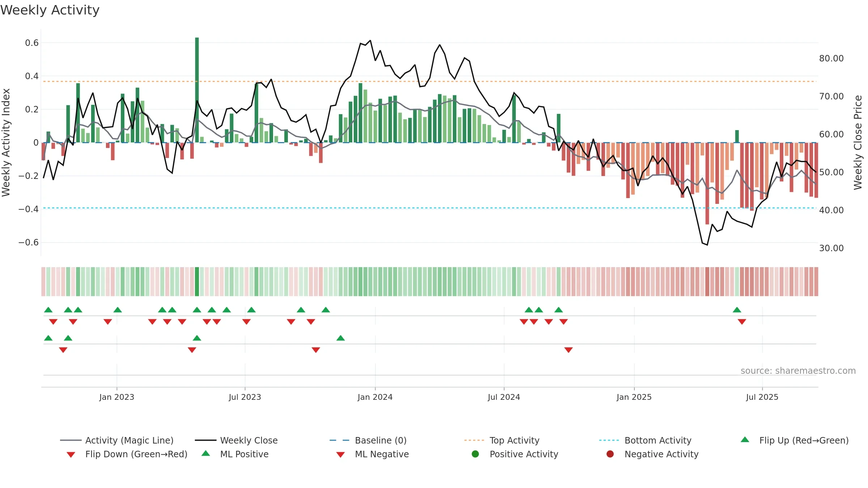
Task: Toggle the Baseline (0) legend entry
Action: [368, 440]
